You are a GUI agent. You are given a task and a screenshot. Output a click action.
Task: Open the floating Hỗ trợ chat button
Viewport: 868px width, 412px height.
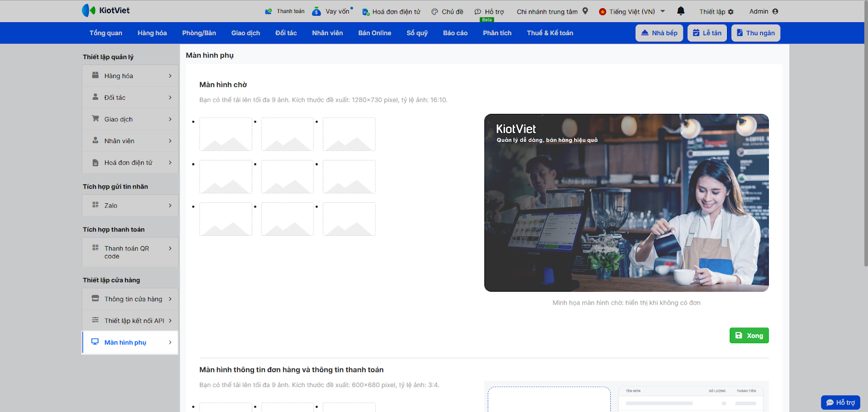point(840,402)
